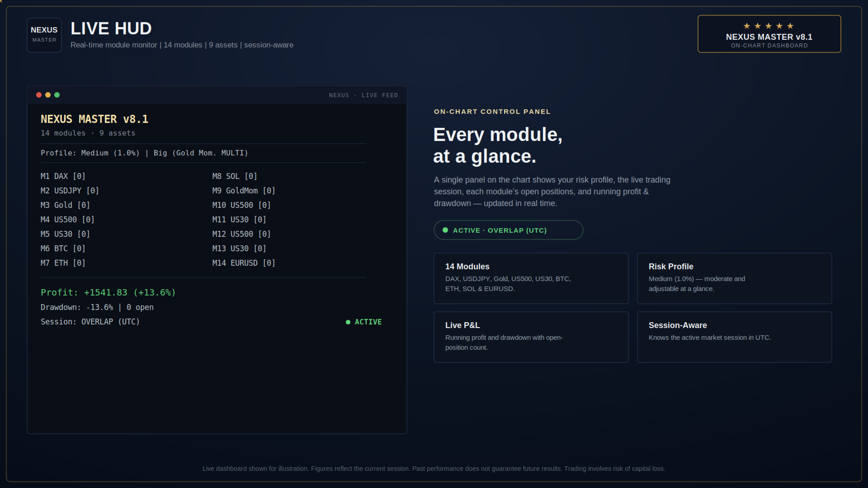
Task: Click the Profile Medium (1.0%) line
Action: (x=144, y=153)
